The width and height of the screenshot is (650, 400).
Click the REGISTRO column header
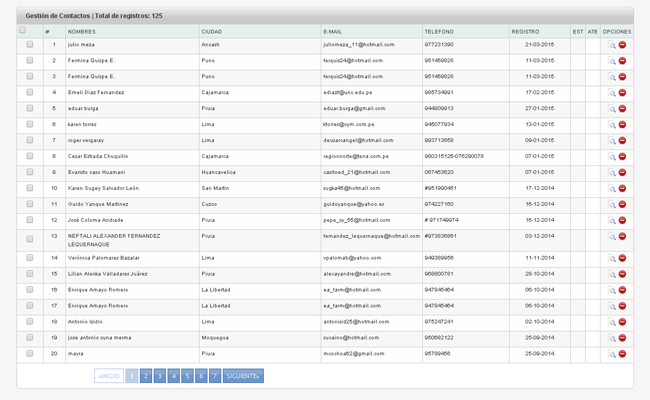coord(525,32)
